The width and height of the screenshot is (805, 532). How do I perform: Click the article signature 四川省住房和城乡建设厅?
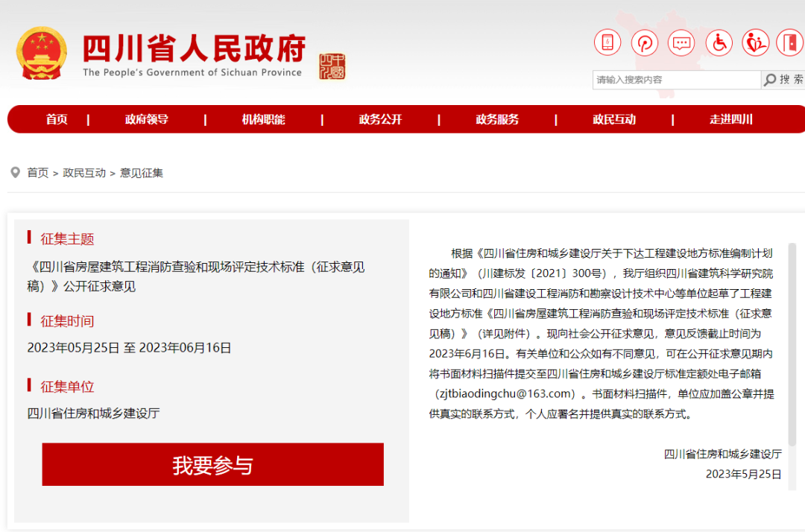(723, 454)
